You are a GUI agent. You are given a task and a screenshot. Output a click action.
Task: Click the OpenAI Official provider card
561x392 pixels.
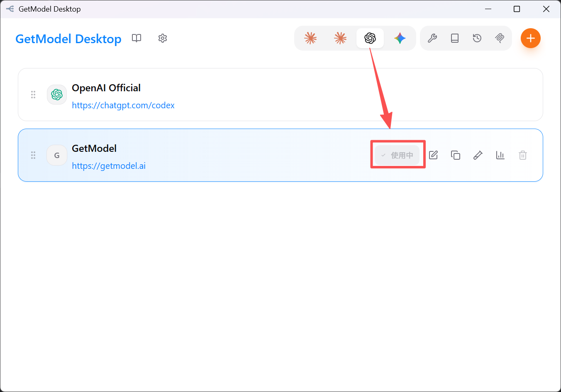tap(280, 95)
